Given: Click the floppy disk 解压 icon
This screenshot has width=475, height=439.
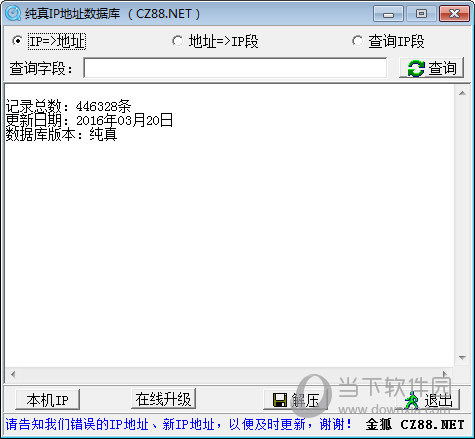Looking at the screenshot, I should pos(280,400).
